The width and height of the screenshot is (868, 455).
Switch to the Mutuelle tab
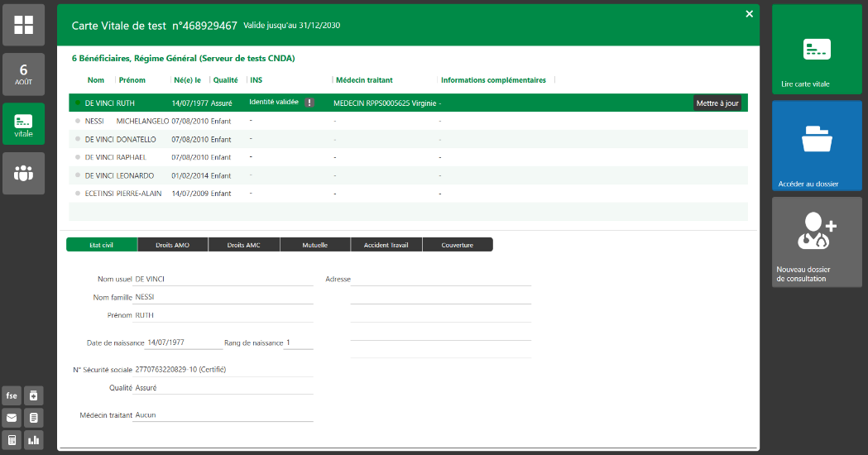[x=315, y=245]
